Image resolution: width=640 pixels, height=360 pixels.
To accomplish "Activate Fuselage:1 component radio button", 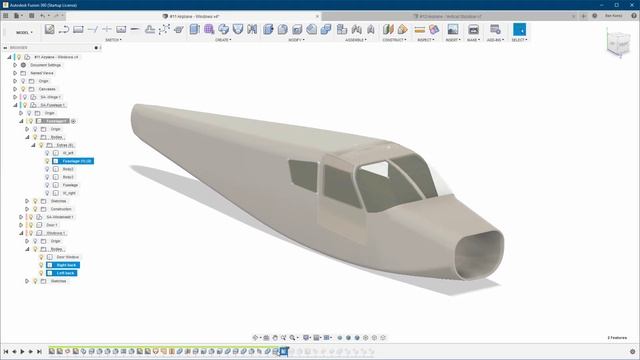I will (x=73, y=121).
